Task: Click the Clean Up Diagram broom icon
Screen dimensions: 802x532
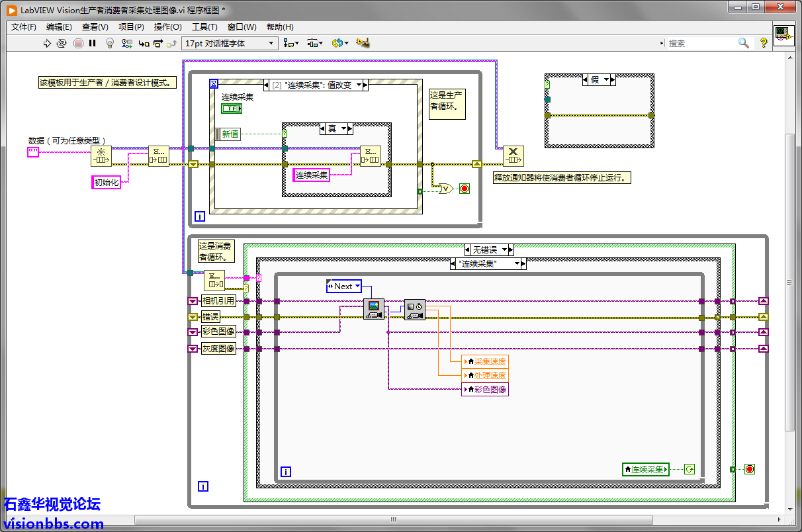Action: pyautogui.click(x=363, y=43)
